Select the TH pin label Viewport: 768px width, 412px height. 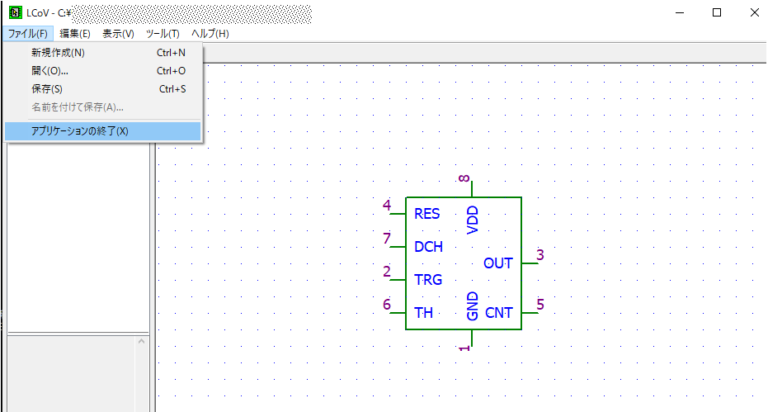(424, 312)
